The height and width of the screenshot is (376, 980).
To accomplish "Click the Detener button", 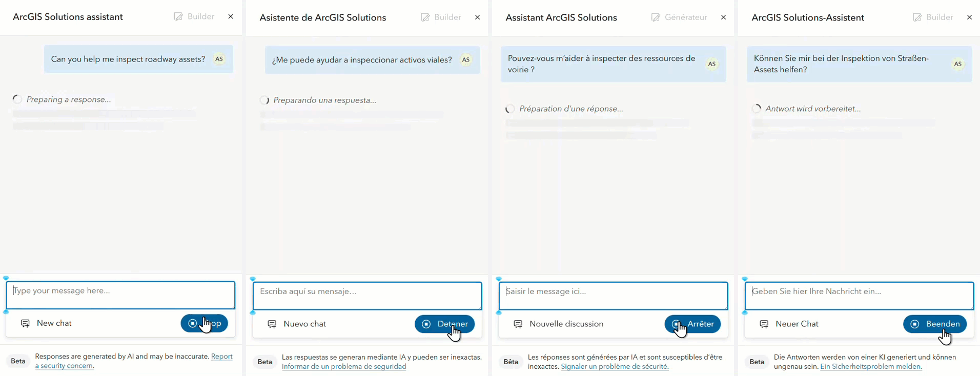I will pos(444,324).
